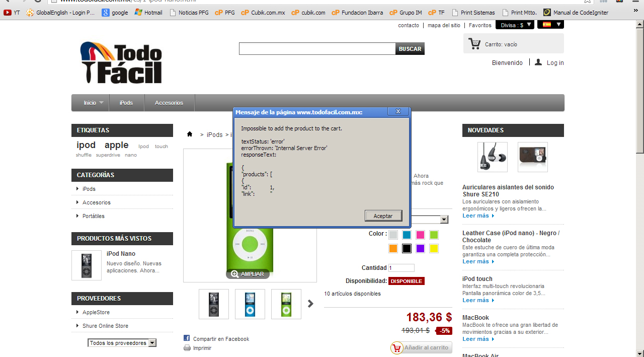
Task: Open the PFG bookmark
Action: pos(225,13)
